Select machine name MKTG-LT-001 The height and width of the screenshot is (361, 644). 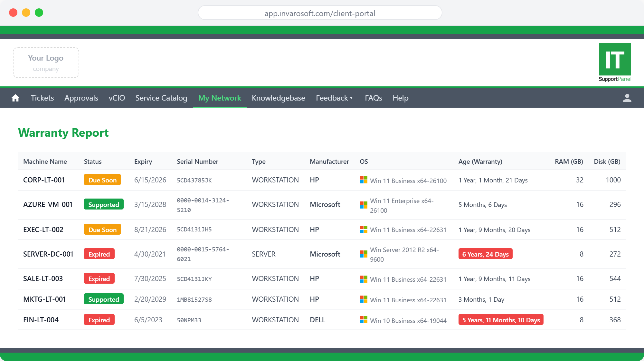click(44, 299)
